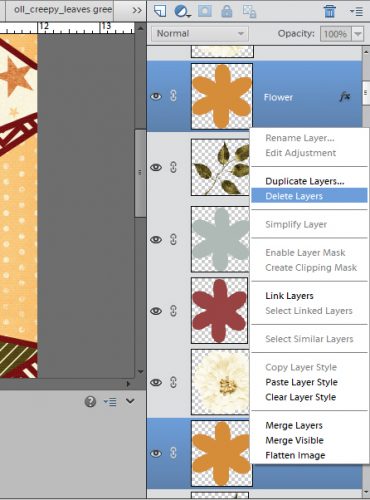Toggle link icon on the red flower layer
Image resolution: width=370 pixels, height=500 pixels.
(173, 311)
